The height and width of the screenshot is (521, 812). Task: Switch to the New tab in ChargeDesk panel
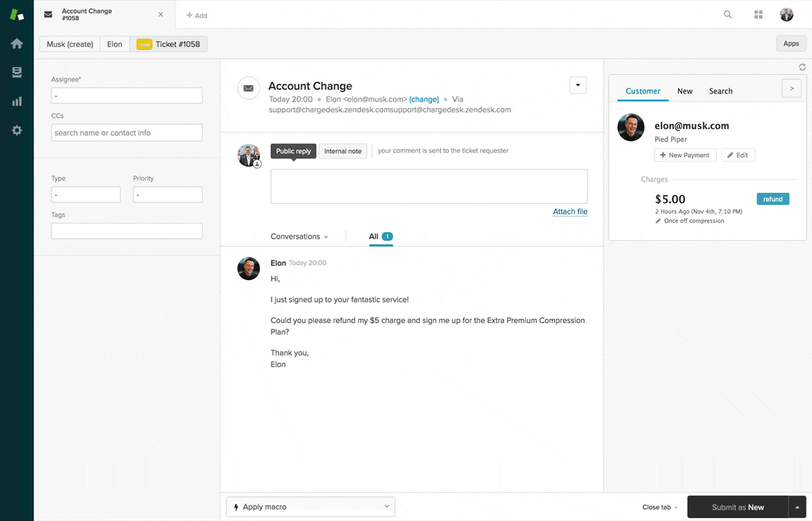(684, 91)
